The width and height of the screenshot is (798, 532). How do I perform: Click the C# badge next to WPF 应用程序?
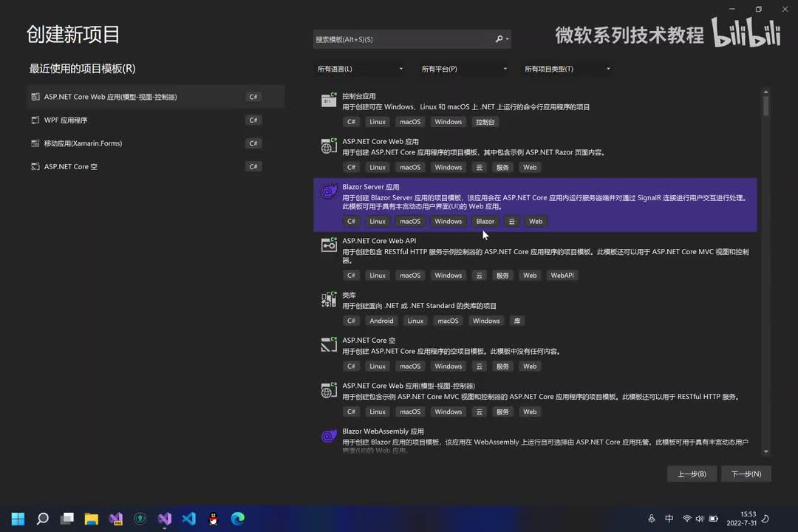point(253,120)
